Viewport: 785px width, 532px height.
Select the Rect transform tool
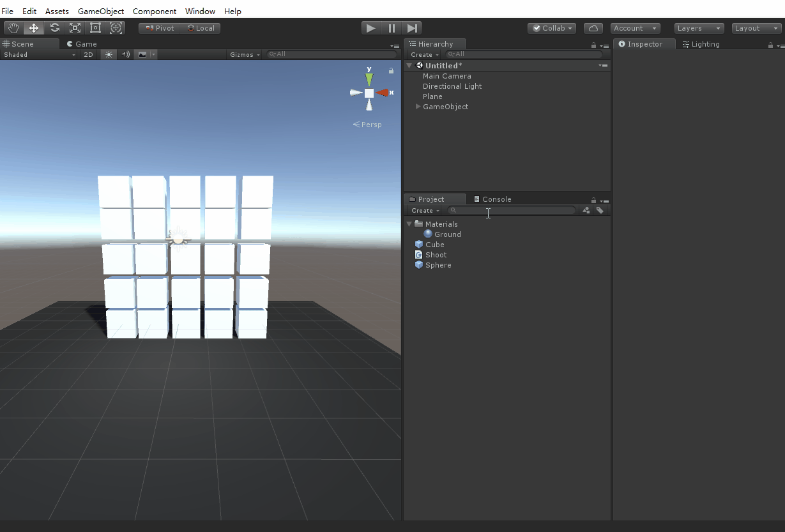(x=95, y=28)
